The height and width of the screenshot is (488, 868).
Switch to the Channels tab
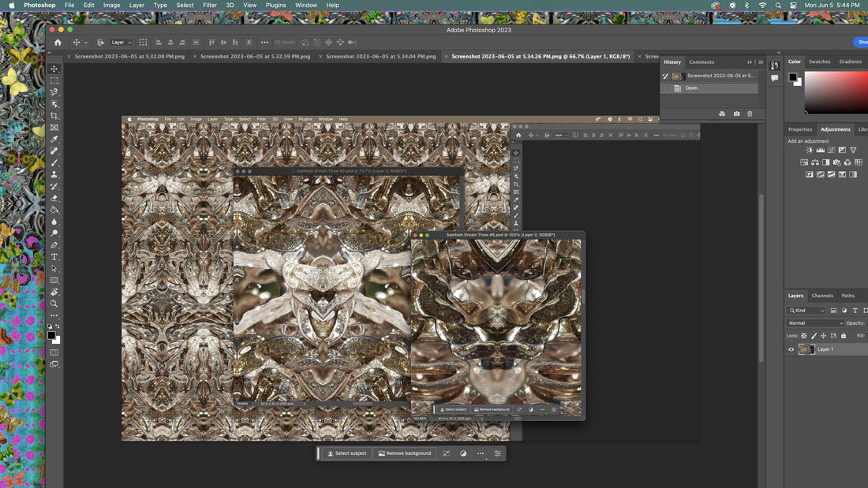click(x=822, y=296)
